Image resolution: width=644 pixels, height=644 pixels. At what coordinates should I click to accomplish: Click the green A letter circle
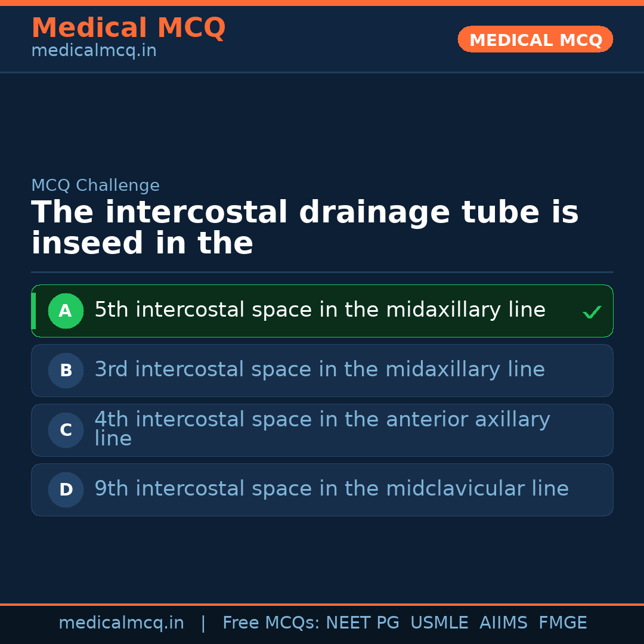66,311
